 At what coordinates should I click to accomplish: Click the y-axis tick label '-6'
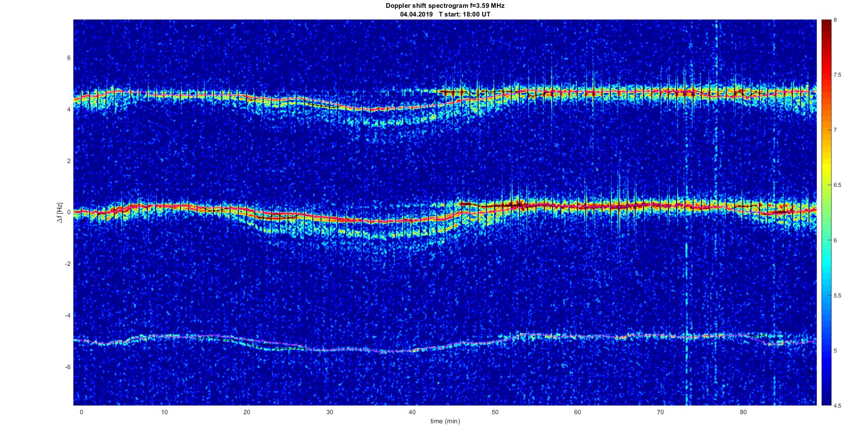(x=68, y=367)
